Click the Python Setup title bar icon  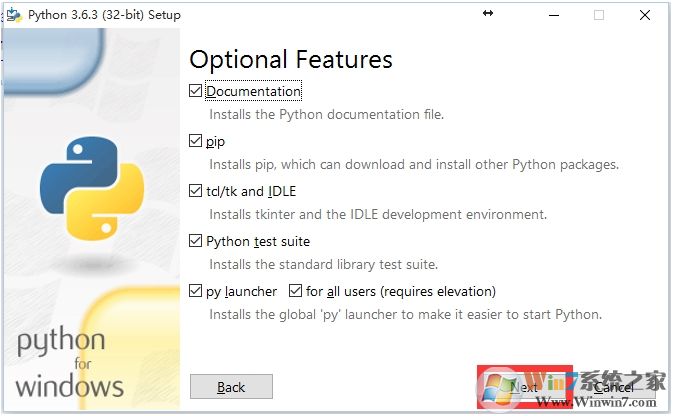point(14,15)
